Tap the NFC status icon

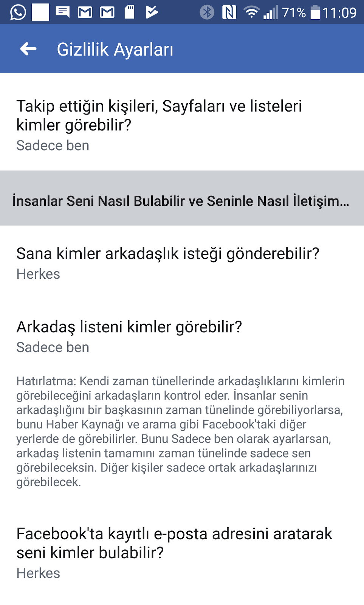[x=229, y=12]
